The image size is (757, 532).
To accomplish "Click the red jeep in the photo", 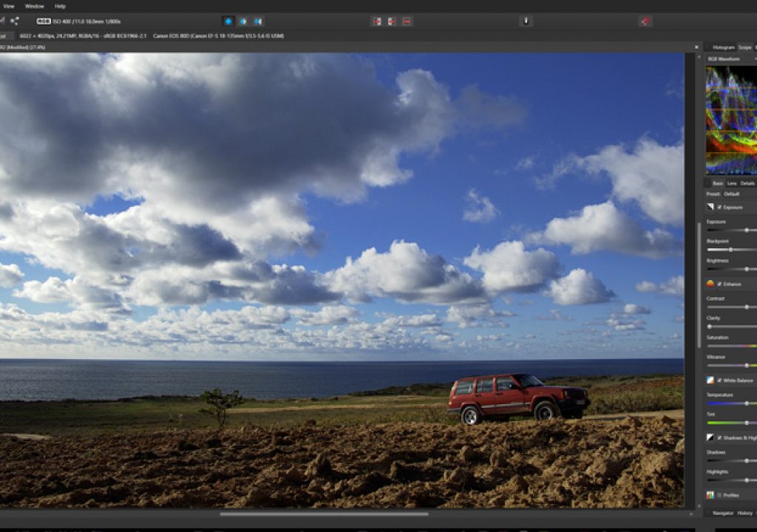I will (518, 398).
